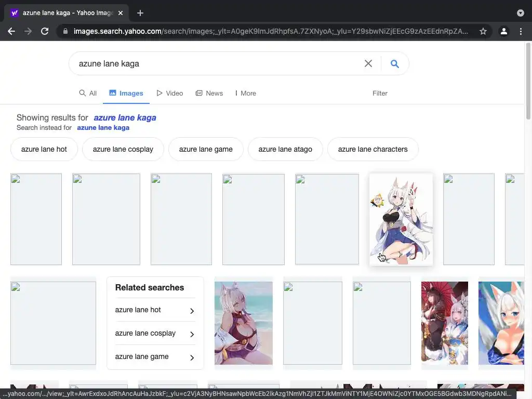The height and width of the screenshot is (399, 532).
Task: Switch to the All tab
Action: (x=88, y=93)
